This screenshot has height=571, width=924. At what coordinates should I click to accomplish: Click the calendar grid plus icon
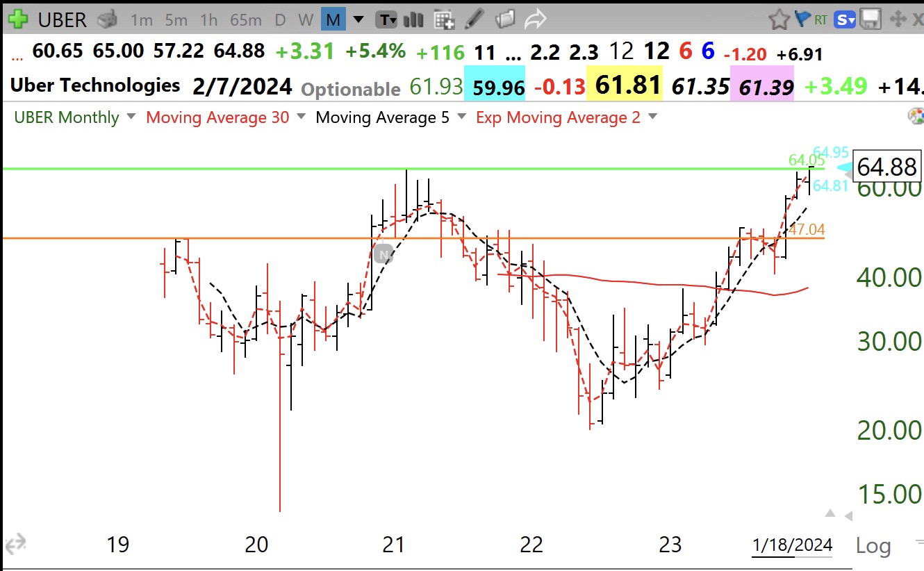click(x=443, y=19)
